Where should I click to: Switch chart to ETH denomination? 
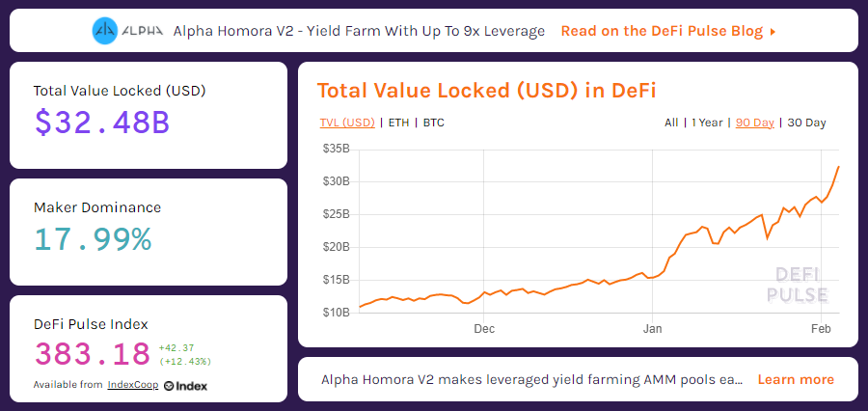[398, 123]
